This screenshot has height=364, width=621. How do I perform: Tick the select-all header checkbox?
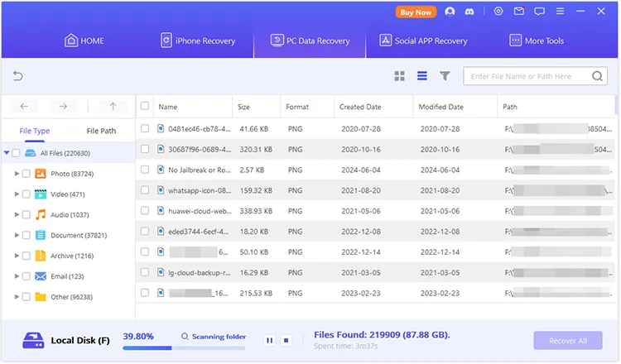click(x=145, y=106)
